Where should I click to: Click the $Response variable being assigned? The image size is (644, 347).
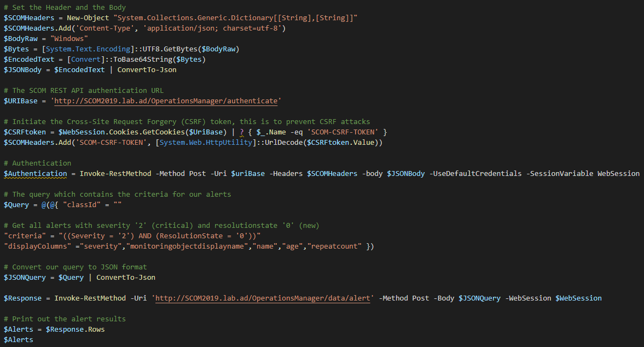pyautogui.click(x=22, y=298)
